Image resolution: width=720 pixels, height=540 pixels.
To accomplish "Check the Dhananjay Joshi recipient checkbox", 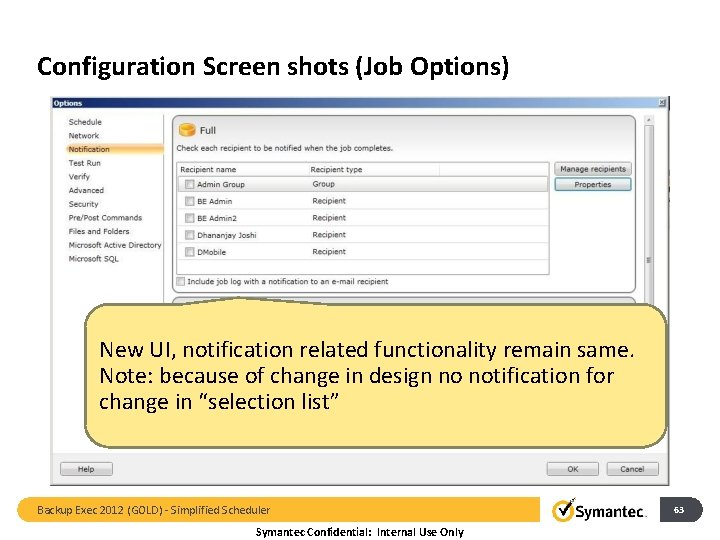I will click(189, 235).
